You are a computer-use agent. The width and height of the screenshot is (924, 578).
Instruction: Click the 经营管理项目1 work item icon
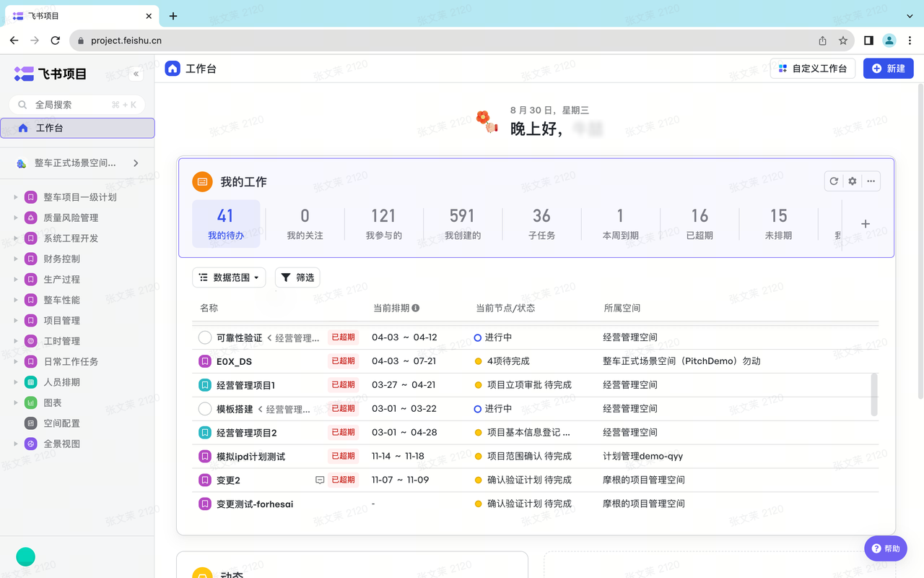[205, 385]
